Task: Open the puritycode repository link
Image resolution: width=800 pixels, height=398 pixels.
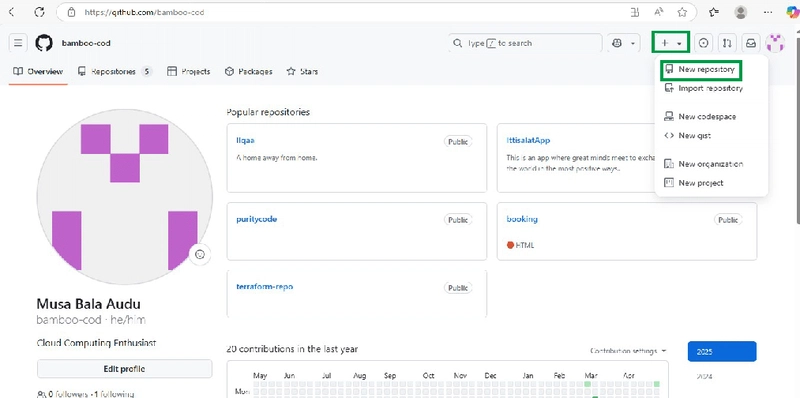Action: click(257, 219)
